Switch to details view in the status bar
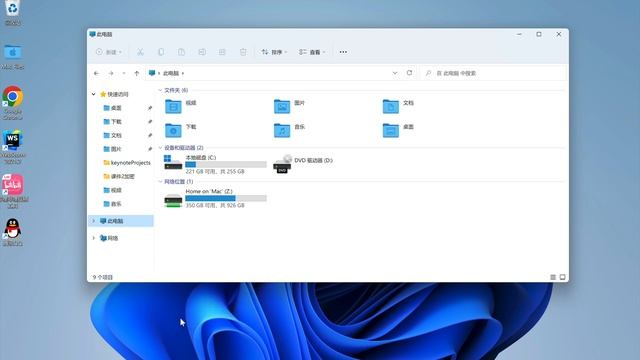 click(x=553, y=277)
